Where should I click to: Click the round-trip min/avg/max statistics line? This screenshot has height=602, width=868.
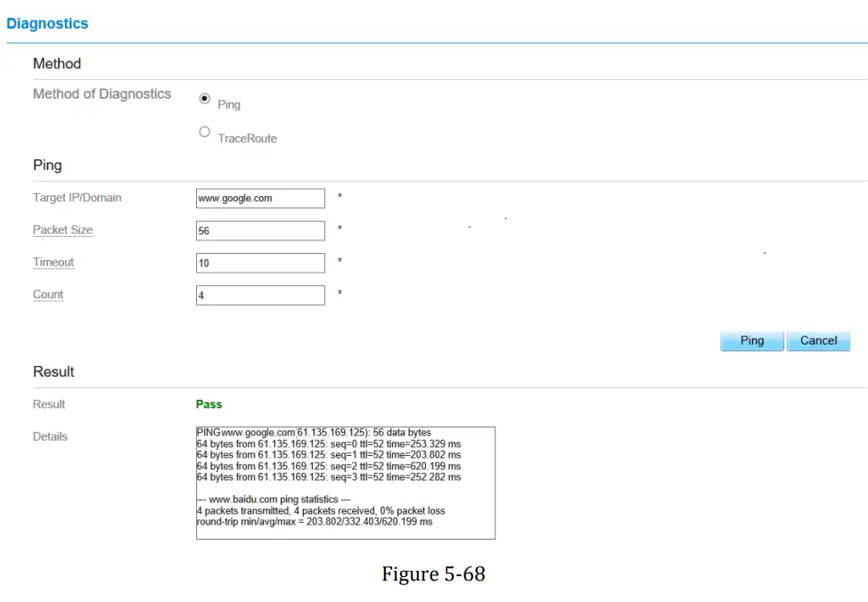(315, 522)
